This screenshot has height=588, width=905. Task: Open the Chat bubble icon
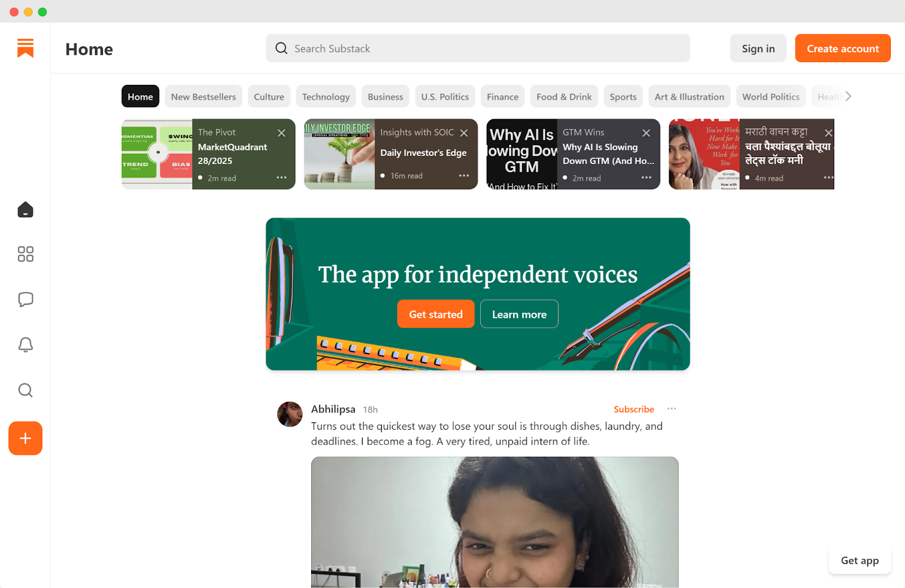(x=25, y=299)
